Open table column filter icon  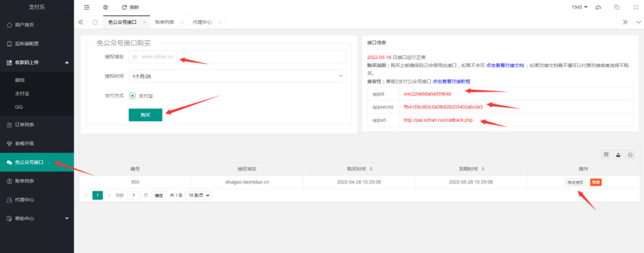pos(606,154)
